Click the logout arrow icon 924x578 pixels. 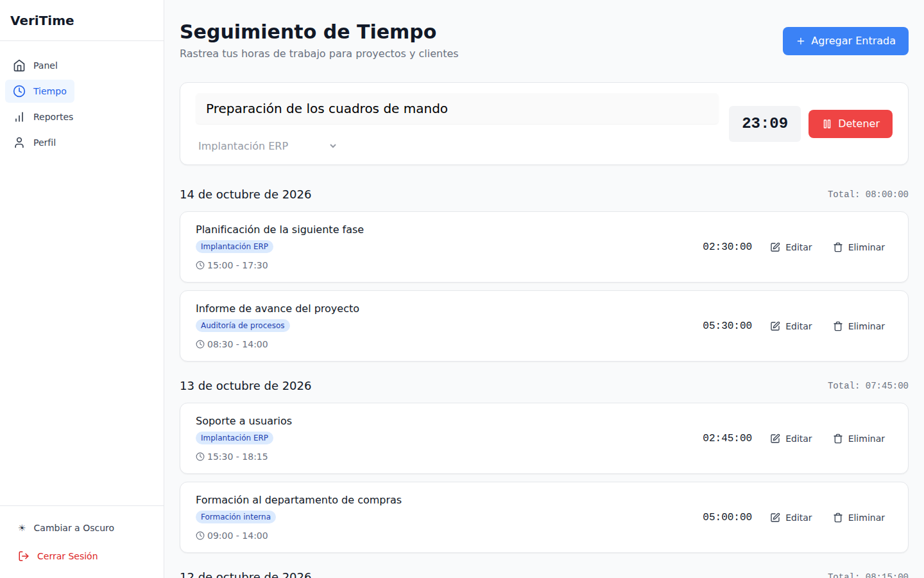point(24,556)
